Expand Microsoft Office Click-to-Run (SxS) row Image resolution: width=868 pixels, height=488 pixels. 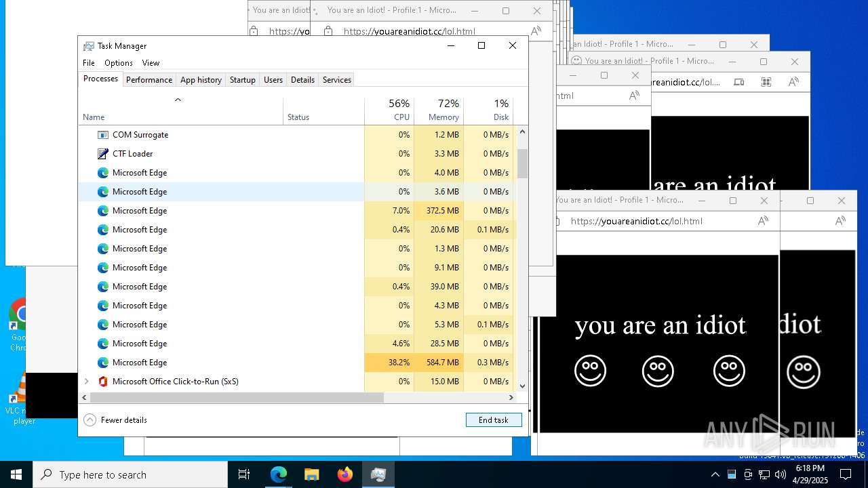[x=86, y=382]
